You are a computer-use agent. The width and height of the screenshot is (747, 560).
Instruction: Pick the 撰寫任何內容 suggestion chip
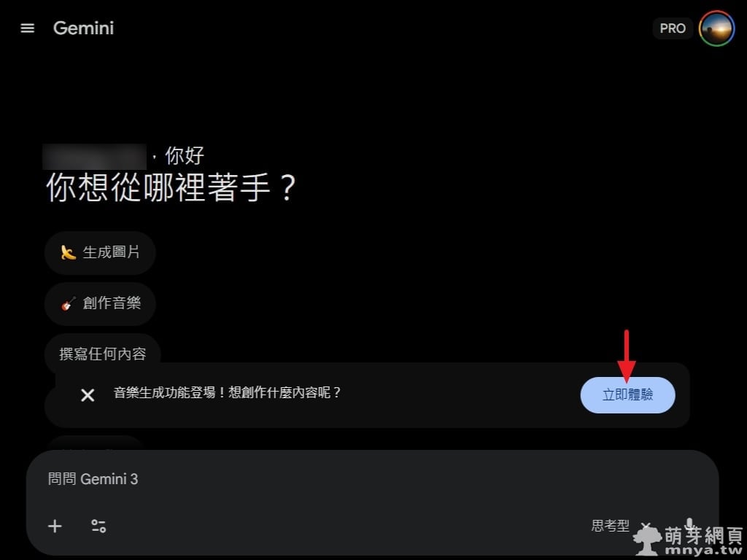[102, 354]
